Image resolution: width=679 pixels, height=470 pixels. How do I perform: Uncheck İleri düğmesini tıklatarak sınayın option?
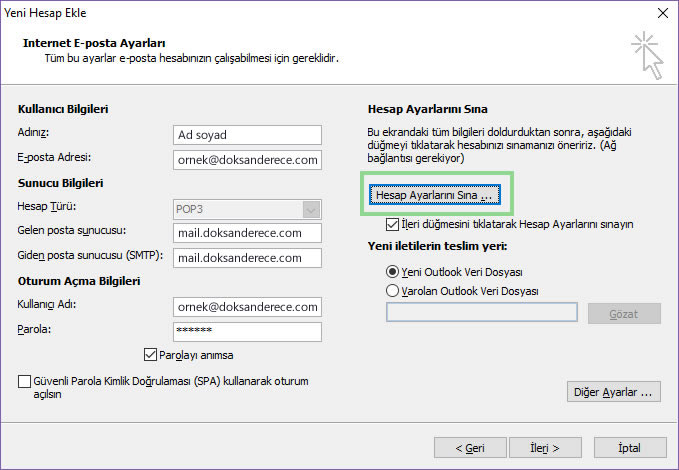tap(392, 224)
